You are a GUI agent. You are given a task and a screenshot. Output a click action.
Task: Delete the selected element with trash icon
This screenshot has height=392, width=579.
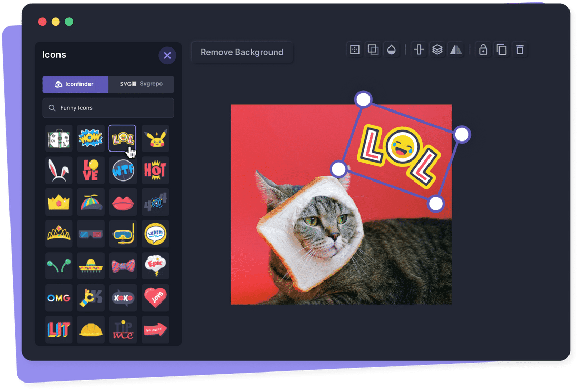click(x=520, y=49)
